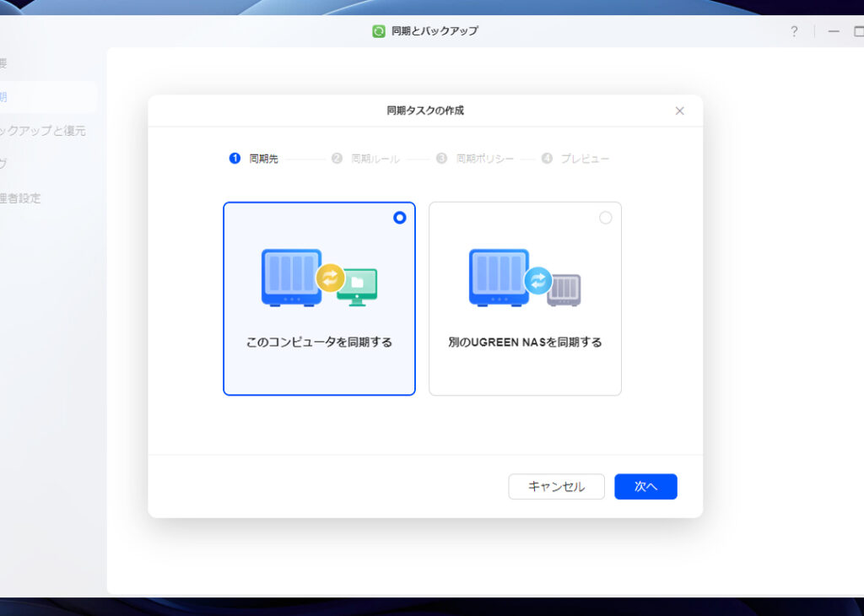
Task: Minimize the 同期とバックアップ window
Action: [834, 31]
